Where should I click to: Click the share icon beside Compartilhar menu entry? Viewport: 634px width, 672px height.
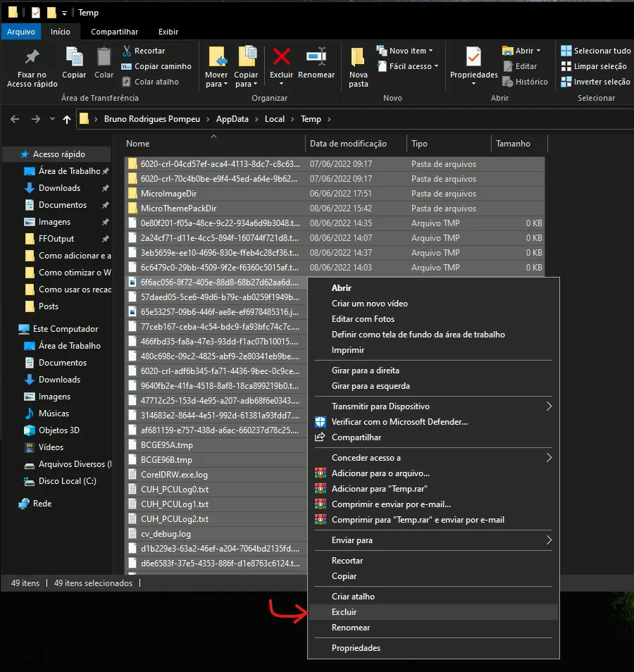(x=321, y=437)
